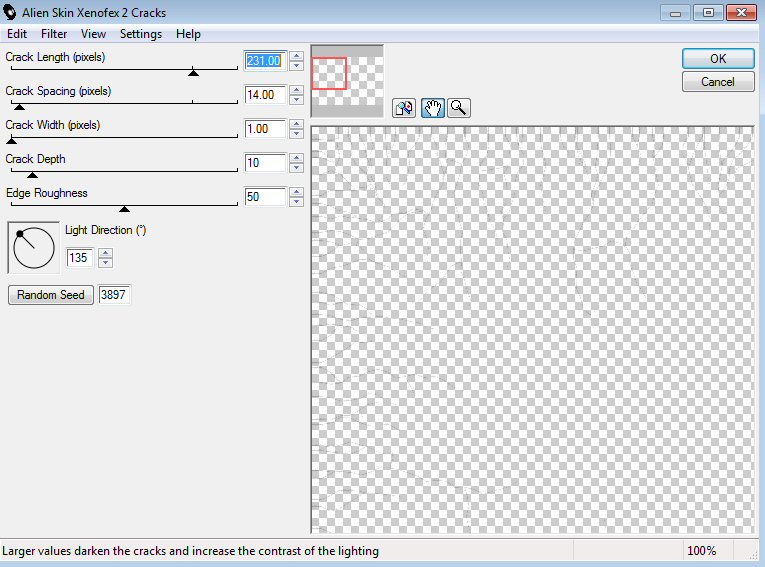
Task: Decrease Crack Depth with down arrow
Action: click(296, 168)
